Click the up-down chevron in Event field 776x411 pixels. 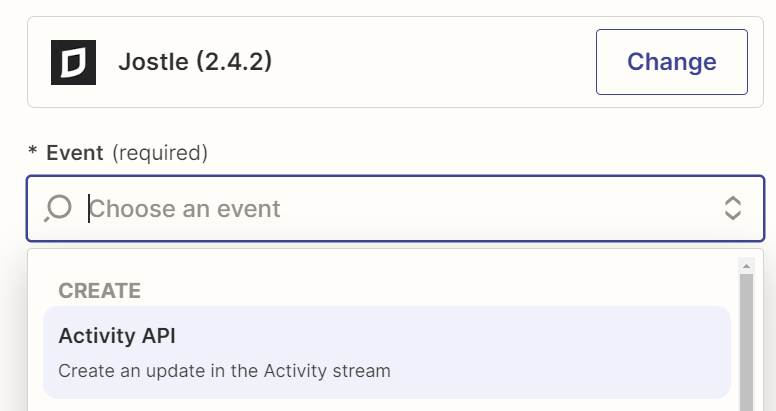coord(732,208)
